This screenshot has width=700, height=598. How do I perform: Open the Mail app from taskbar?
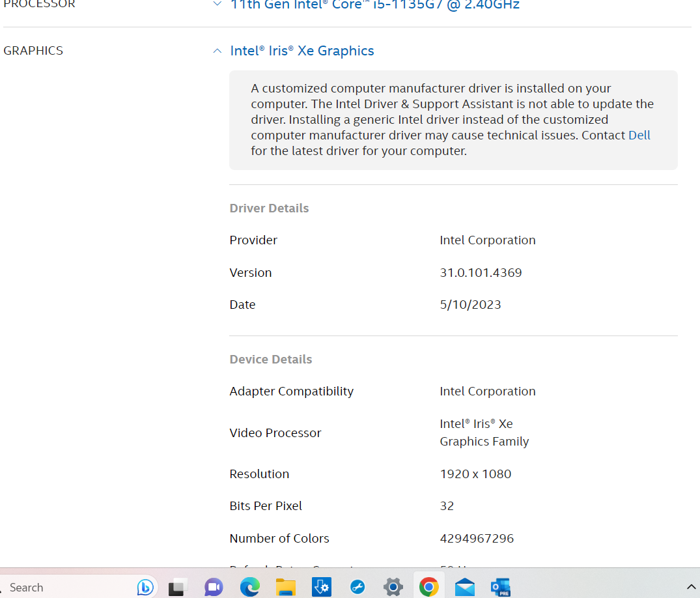465,587
